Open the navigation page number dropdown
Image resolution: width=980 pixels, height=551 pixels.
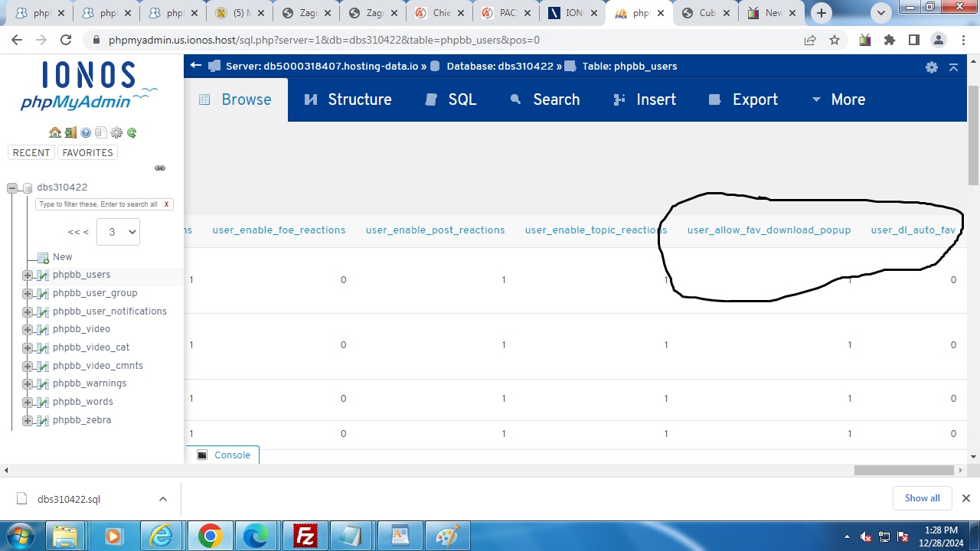[x=118, y=232]
